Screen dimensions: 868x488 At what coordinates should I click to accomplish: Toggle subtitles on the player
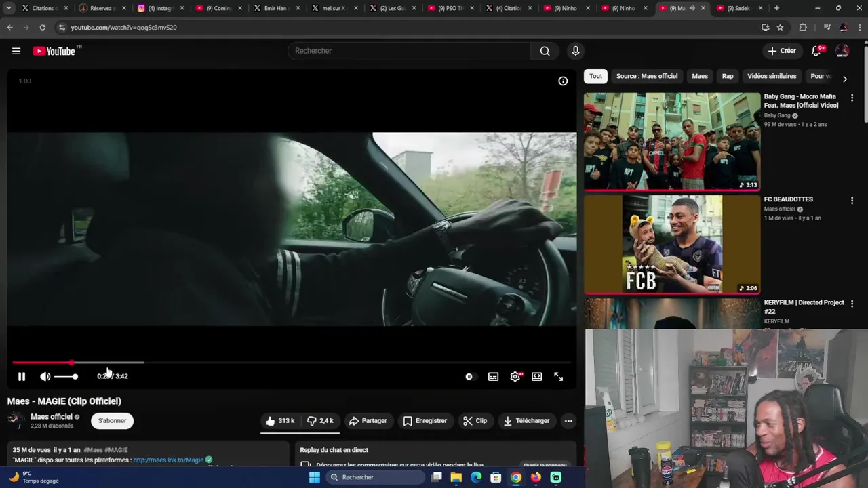pos(494,376)
